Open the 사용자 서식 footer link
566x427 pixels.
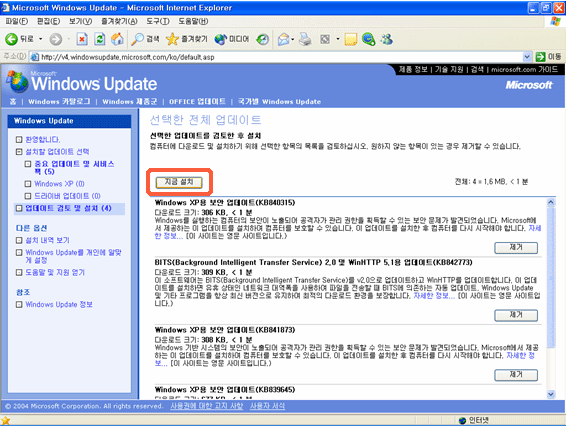267,406
